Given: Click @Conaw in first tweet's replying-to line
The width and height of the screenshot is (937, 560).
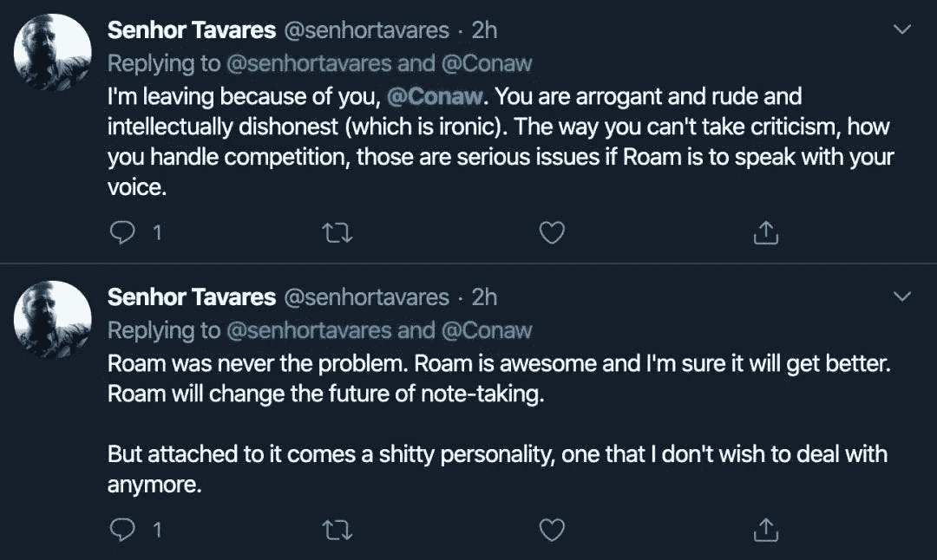Looking at the screenshot, I should (489, 62).
